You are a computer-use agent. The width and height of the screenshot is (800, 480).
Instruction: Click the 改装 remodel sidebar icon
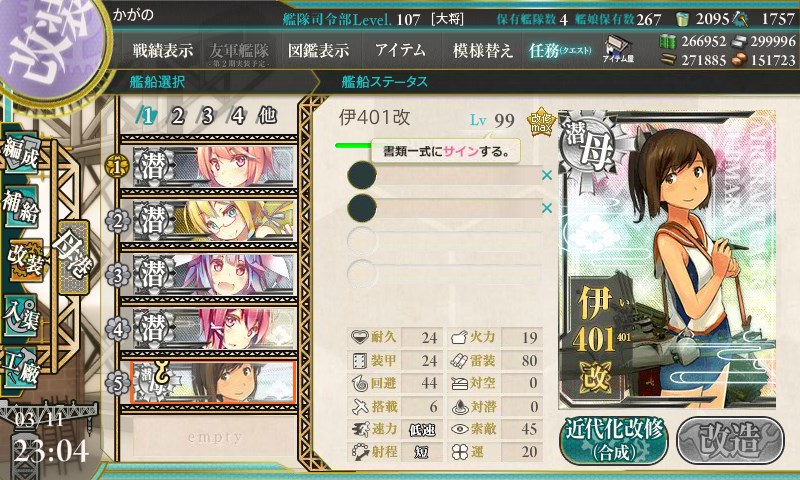coord(24,260)
